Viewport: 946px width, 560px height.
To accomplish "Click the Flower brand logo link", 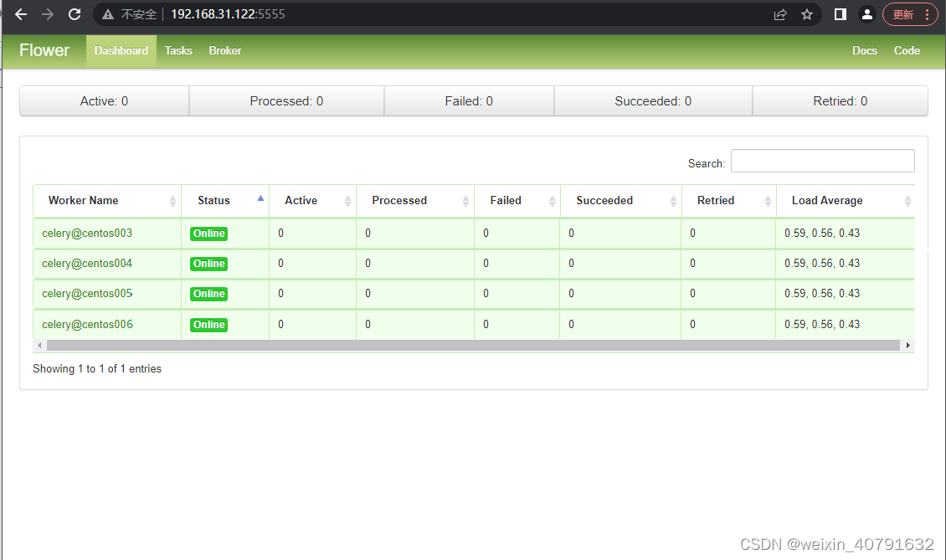I will click(44, 51).
